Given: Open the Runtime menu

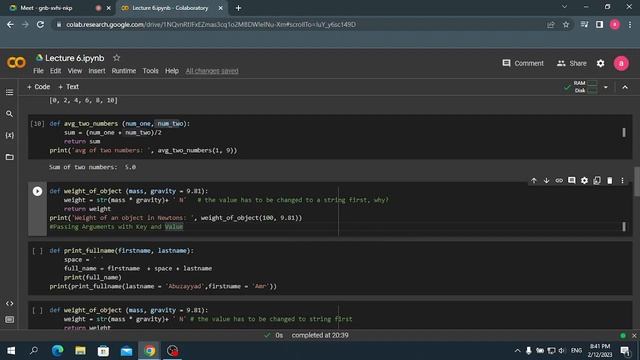Looking at the screenshot, I should (124, 71).
